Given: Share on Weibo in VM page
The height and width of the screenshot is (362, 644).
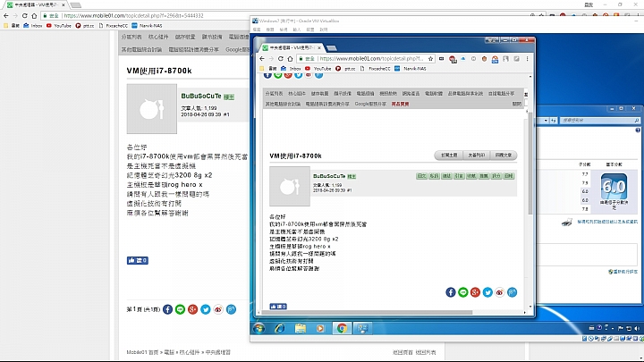Looking at the screenshot, I should pyautogui.click(x=499, y=292).
